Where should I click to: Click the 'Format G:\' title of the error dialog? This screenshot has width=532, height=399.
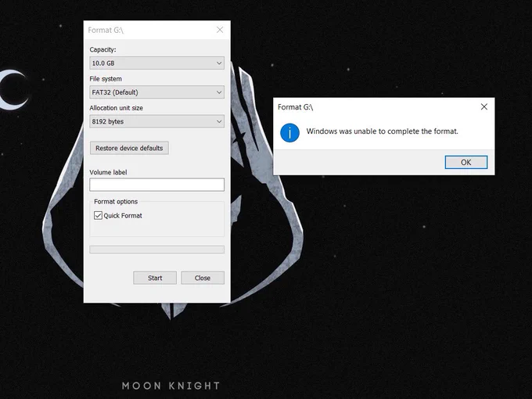295,107
